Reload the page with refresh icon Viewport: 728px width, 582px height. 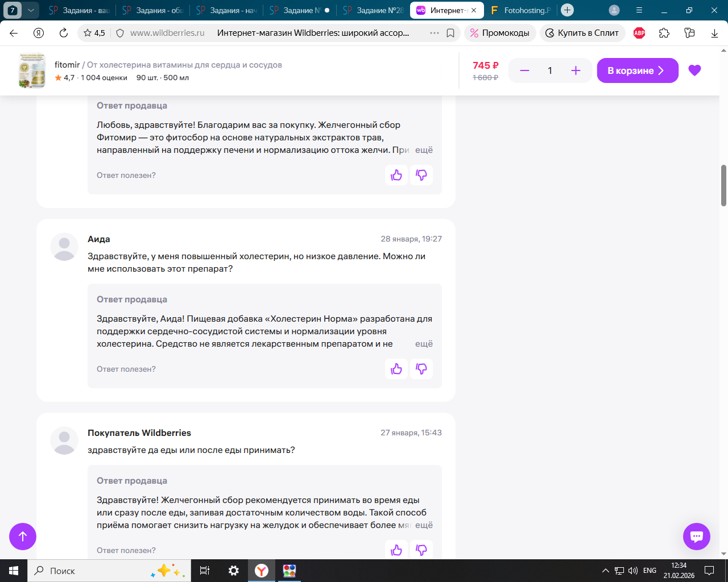[64, 33]
